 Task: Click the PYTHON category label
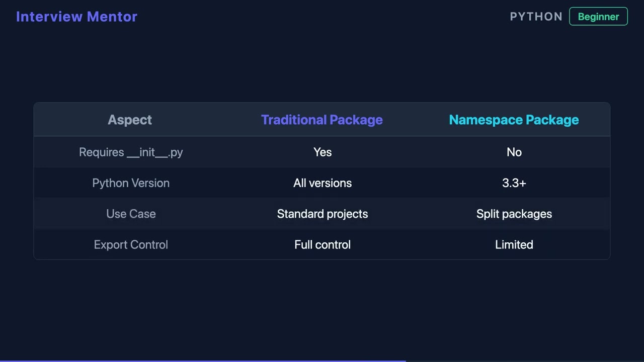[536, 17]
